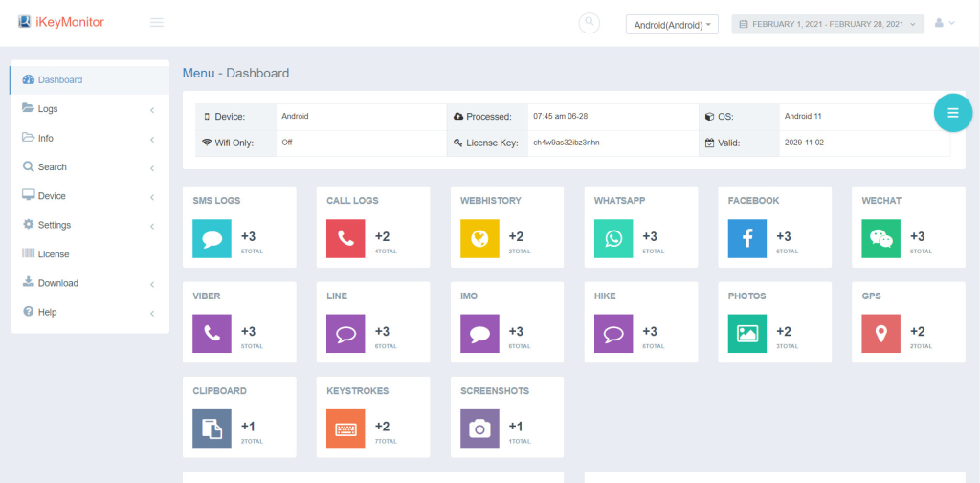This screenshot has width=980, height=483.
Task: Expand the Device chevron arrow
Action: [x=152, y=197]
